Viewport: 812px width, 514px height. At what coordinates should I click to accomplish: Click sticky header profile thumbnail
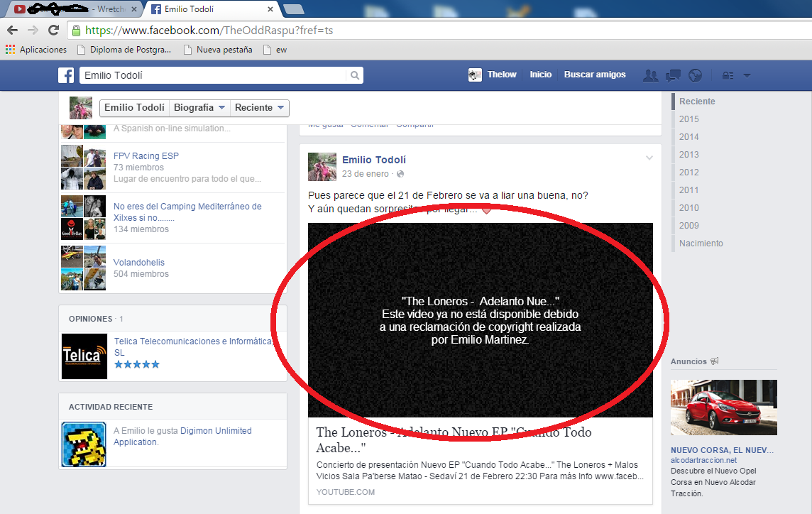click(81, 108)
